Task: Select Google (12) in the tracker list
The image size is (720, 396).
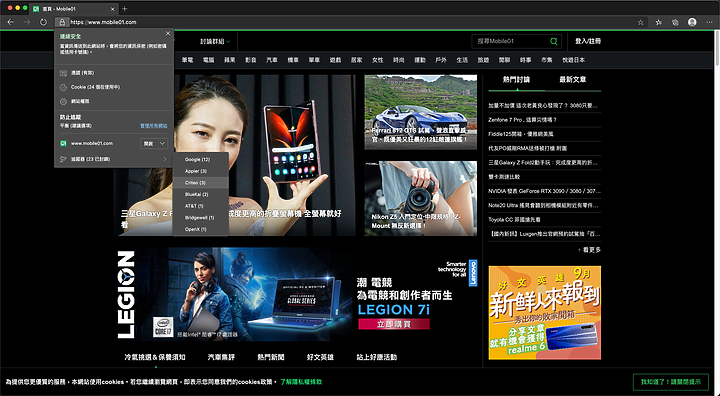Action: tap(201, 159)
